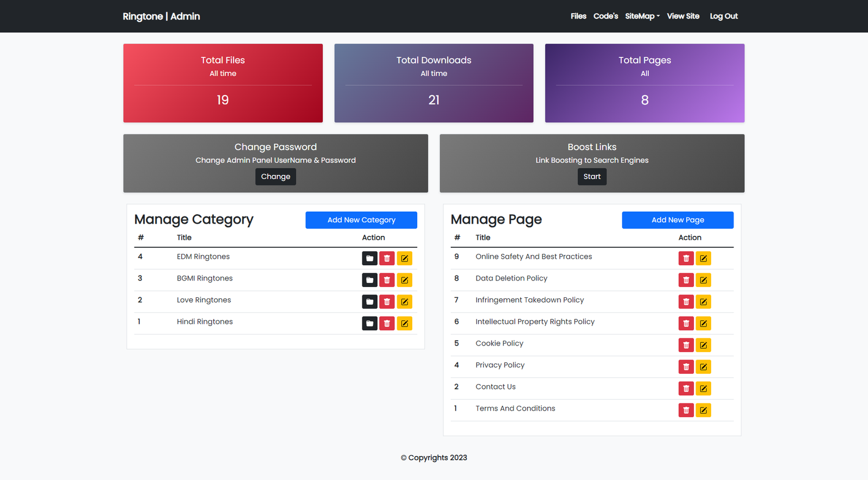This screenshot has height=480, width=868.
Task: Edit the Love Ringtones category
Action: (x=404, y=302)
